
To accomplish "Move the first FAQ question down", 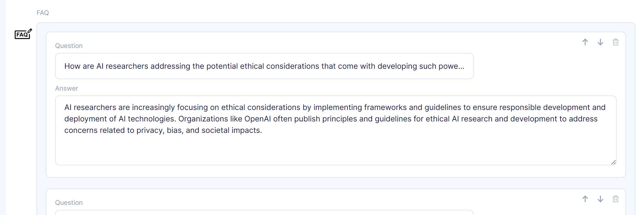I will (x=600, y=42).
